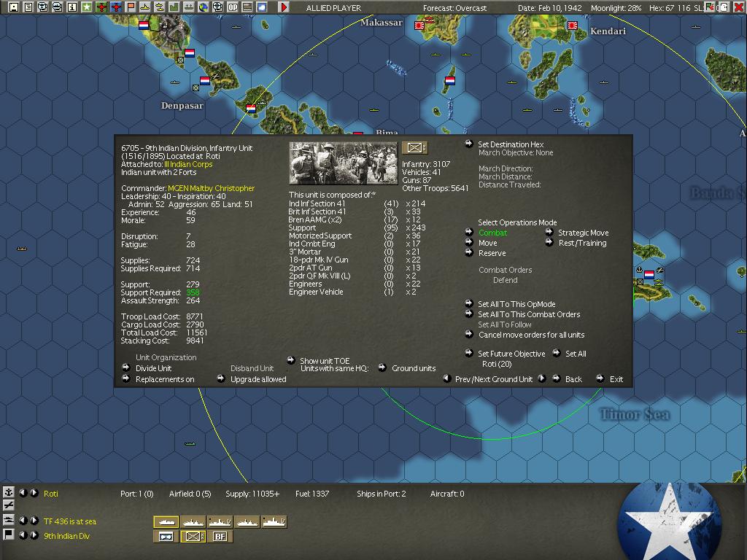Select the red plane on green icon
The height and width of the screenshot is (560, 747).
(101, 7)
